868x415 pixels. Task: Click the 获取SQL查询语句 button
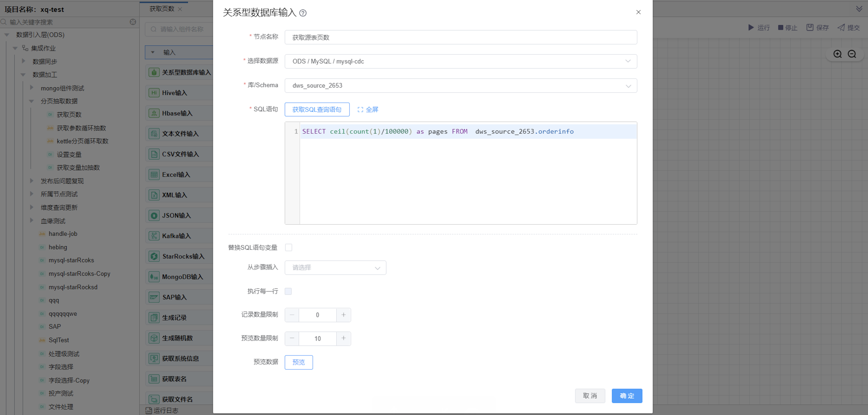click(317, 109)
